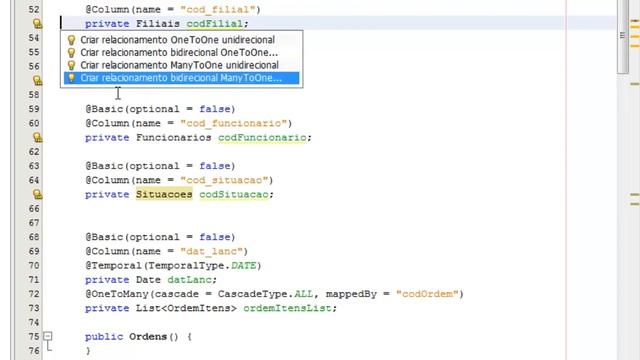Image resolution: width=640 pixels, height=360 pixels.
Task: Click the "cod_filial" string literal
Action: pos(218,9)
